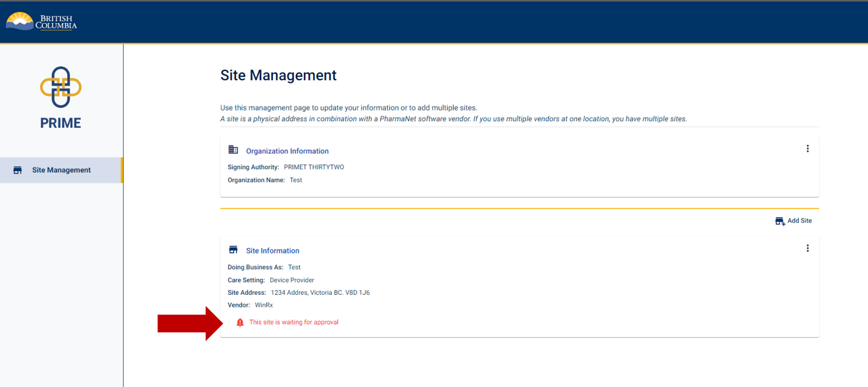Click the Site Management page title

pyautogui.click(x=278, y=75)
